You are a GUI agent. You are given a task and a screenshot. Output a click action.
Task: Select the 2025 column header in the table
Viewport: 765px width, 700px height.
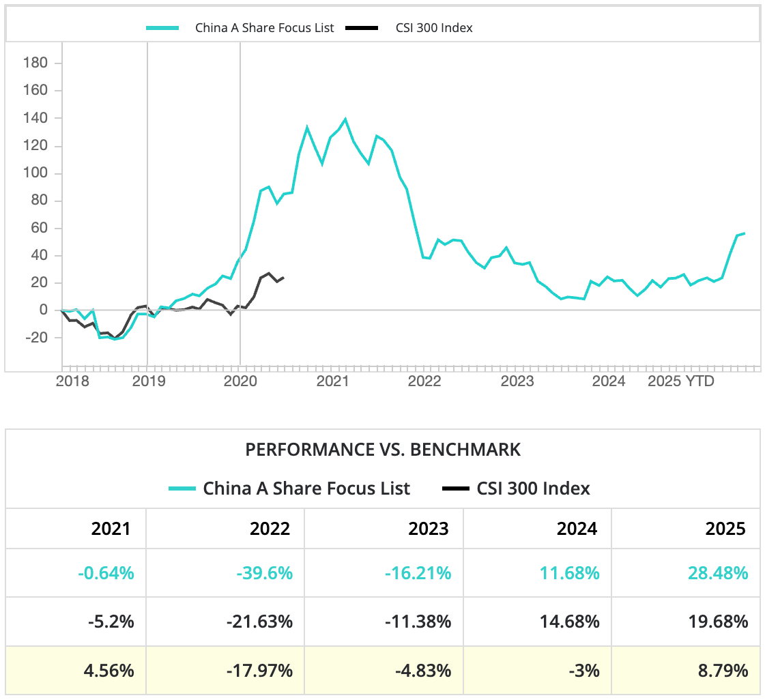pos(725,529)
